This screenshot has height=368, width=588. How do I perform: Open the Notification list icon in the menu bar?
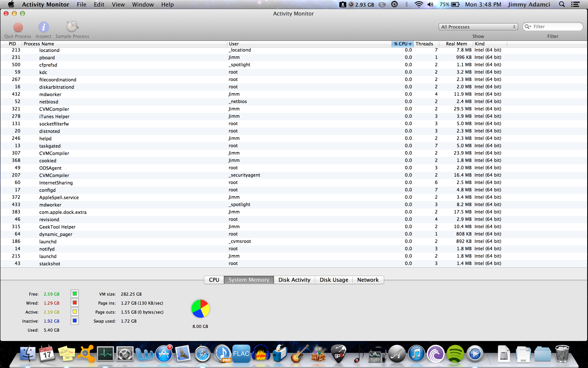tap(575, 4)
